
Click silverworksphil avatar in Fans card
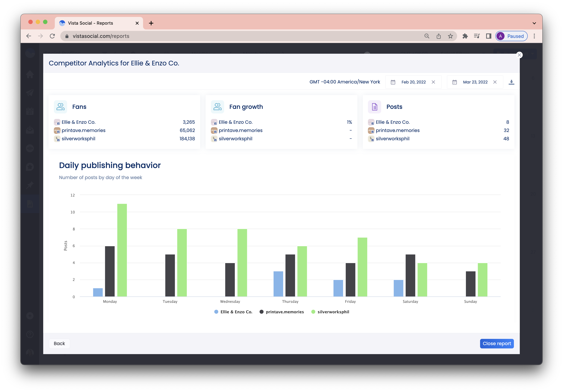[x=57, y=139]
